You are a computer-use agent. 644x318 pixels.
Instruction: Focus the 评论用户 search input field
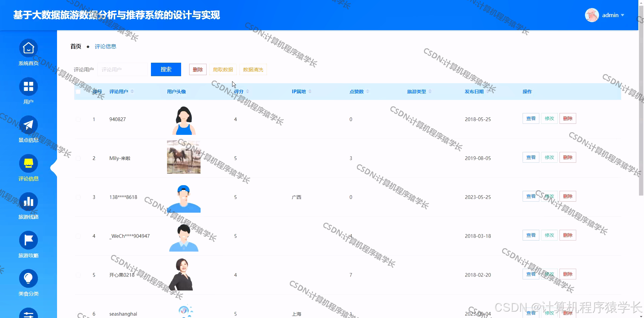122,69
